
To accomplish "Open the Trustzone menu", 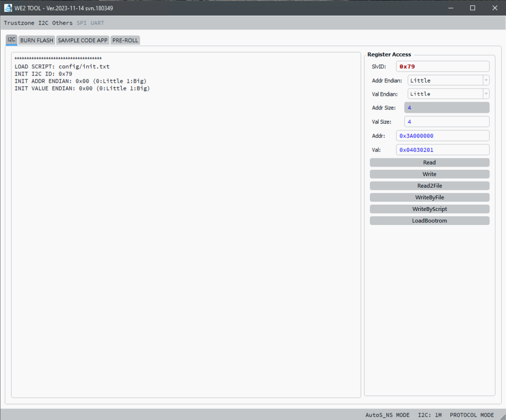I will click(x=19, y=23).
